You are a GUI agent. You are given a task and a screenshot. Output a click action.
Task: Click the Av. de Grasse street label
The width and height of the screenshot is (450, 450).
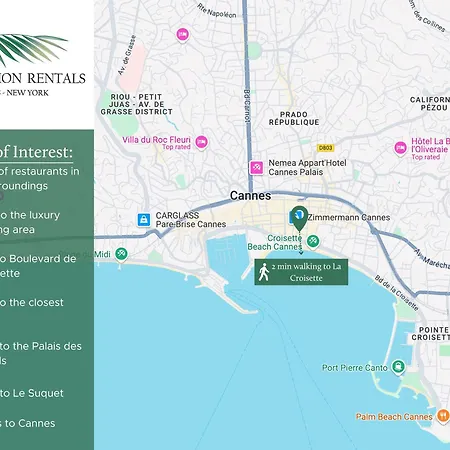coord(127,55)
